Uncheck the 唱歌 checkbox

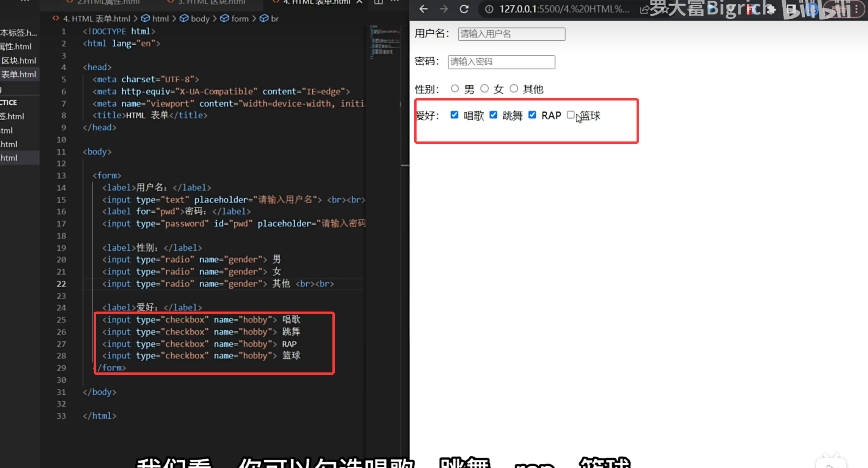(454, 115)
